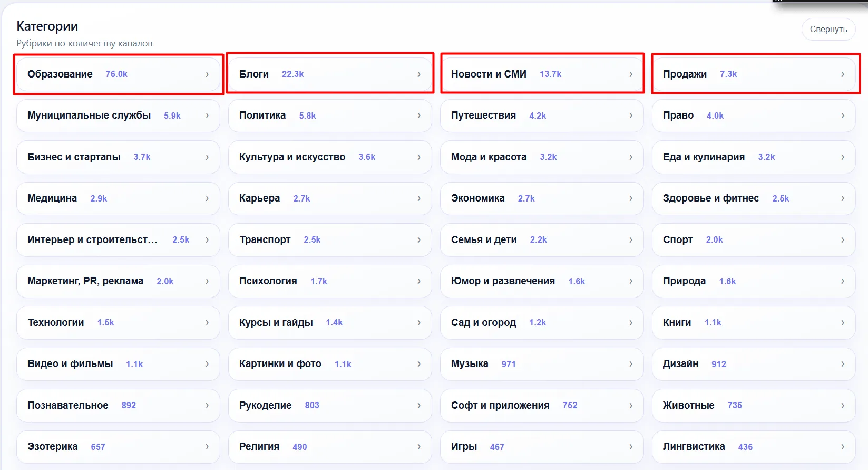Open the Образование category

click(x=118, y=74)
